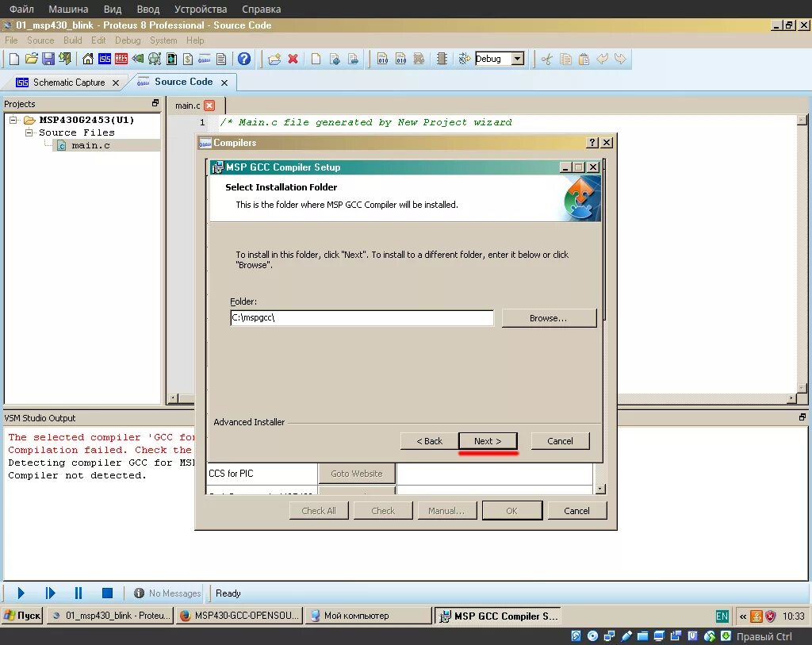Click the Open Project folder icon
The height and width of the screenshot is (645, 812).
click(x=32, y=59)
